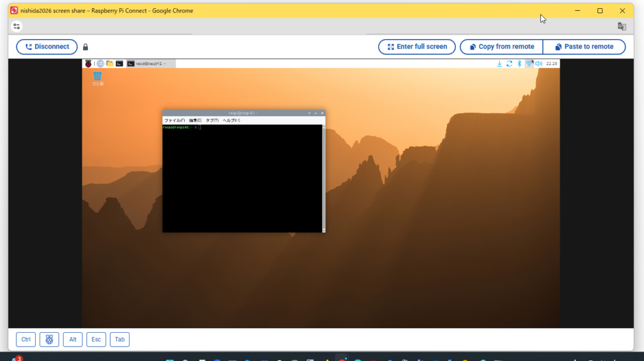Launch terminal from the panel launcher
The height and width of the screenshot is (361, 644).
[x=119, y=64]
